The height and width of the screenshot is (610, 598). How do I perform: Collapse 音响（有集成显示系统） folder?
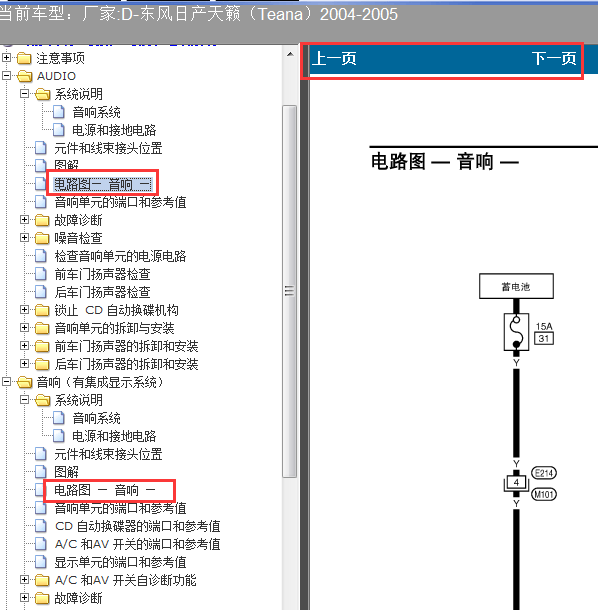[6, 382]
